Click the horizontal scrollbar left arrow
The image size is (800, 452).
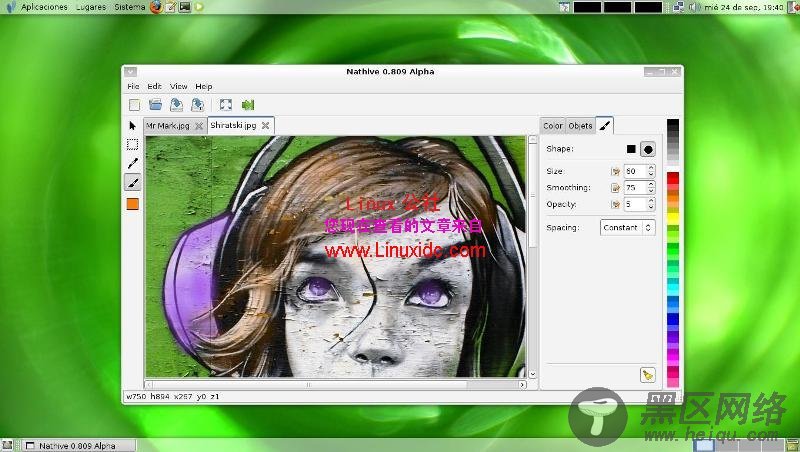(x=149, y=385)
